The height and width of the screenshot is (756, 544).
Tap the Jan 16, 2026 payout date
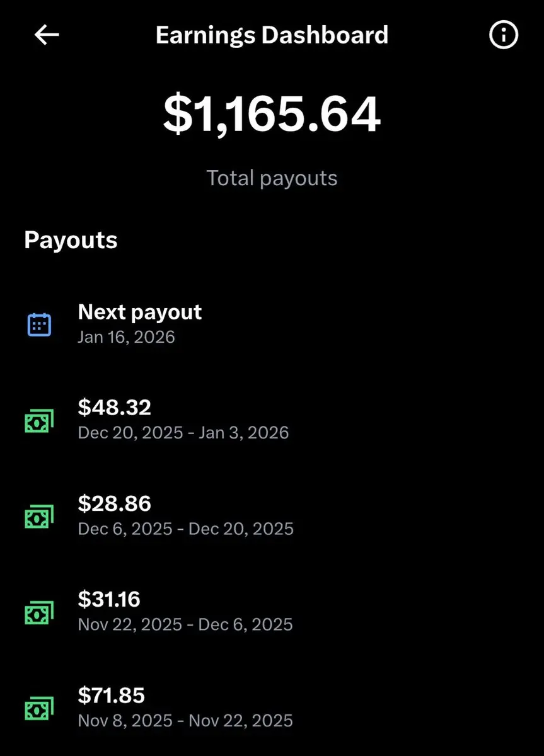(x=126, y=337)
